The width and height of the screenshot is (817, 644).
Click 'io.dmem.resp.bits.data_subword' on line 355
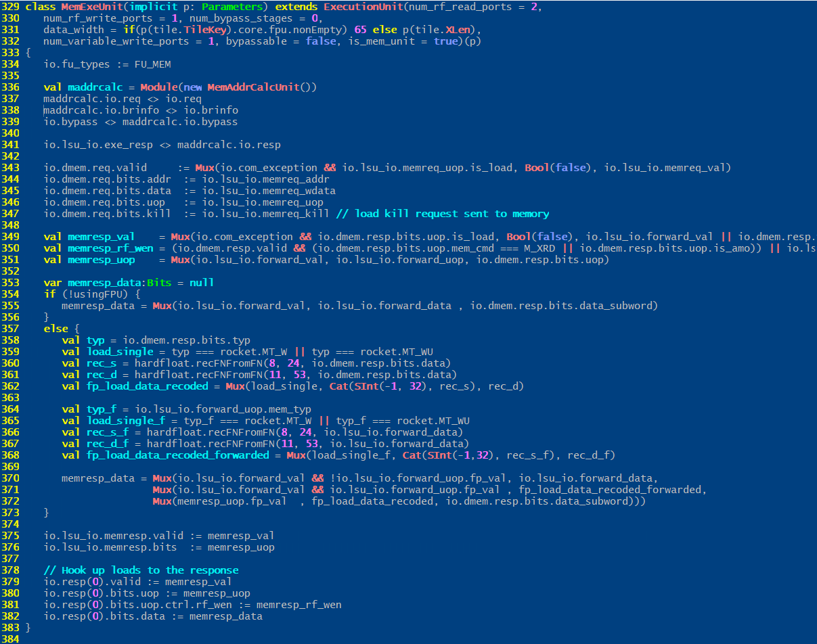[561, 306]
